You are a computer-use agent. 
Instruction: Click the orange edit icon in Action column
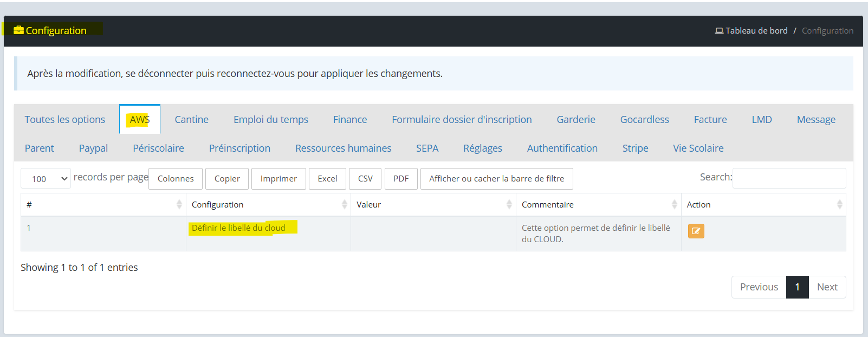click(696, 231)
